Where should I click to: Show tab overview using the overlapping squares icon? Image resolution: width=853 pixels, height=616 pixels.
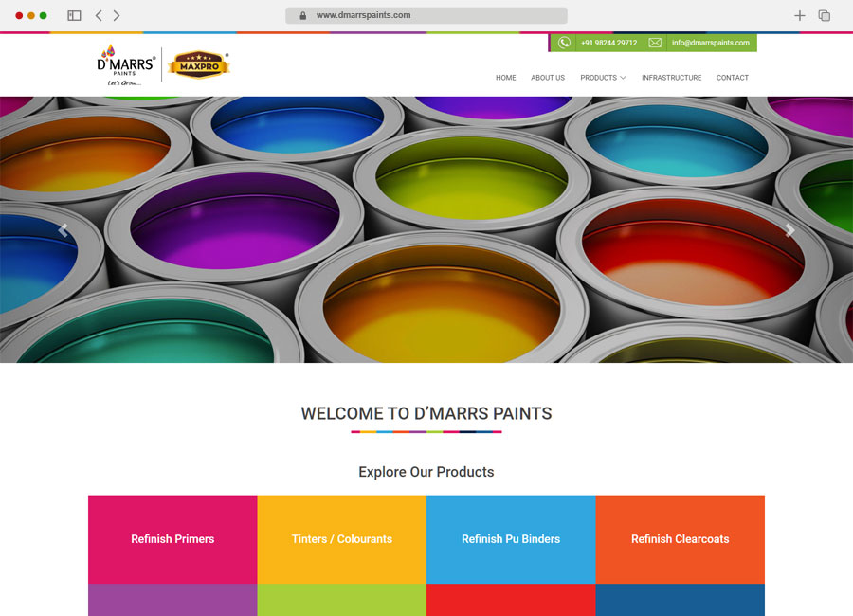click(x=825, y=16)
